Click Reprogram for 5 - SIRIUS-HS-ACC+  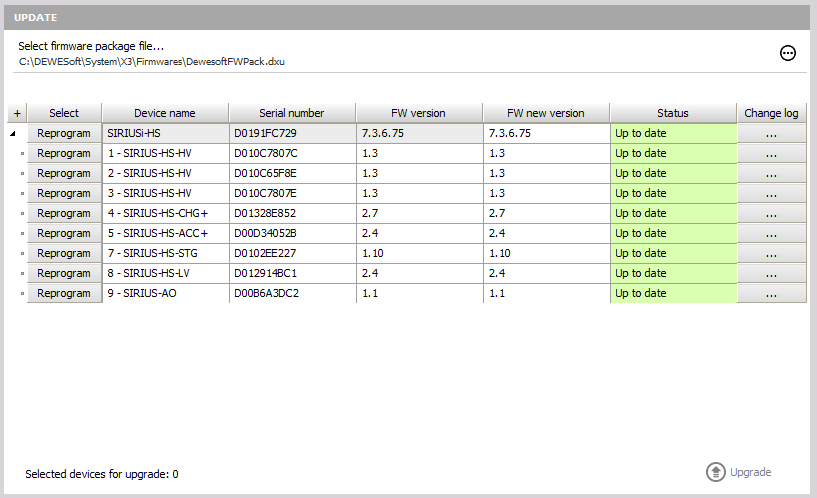(x=64, y=233)
